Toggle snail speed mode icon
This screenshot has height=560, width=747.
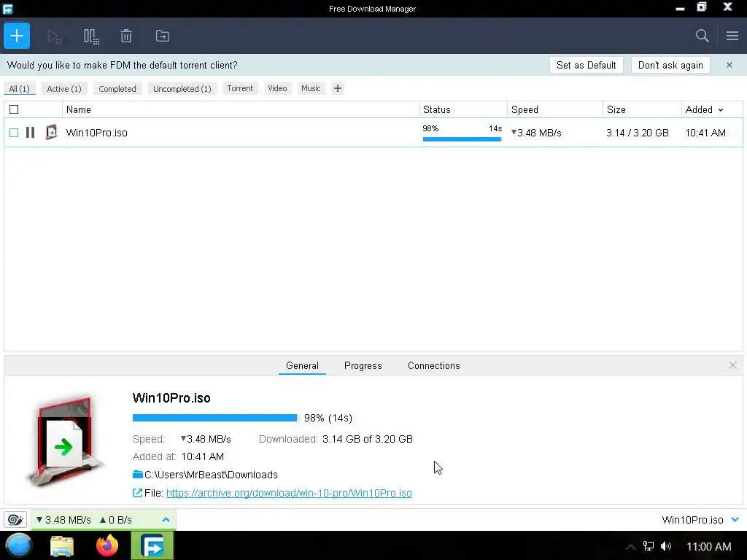pyautogui.click(x=15, y=519)
